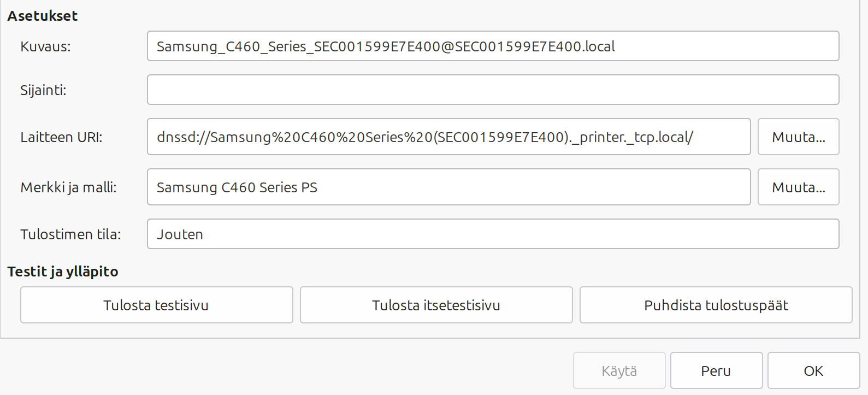
Task: Click Puhdista tulostuspäät to clean print heads
Action: coord(716,305)
